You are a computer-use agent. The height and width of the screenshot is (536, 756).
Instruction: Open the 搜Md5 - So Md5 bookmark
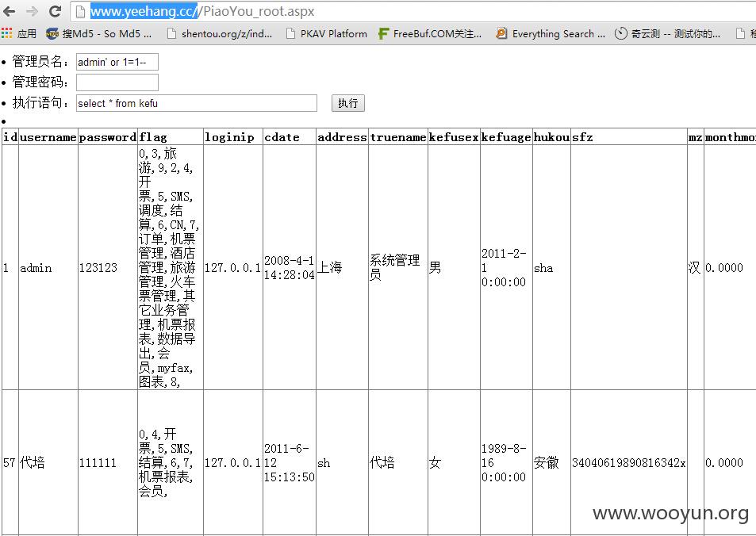pyautogui.click(x=99, y=34)
